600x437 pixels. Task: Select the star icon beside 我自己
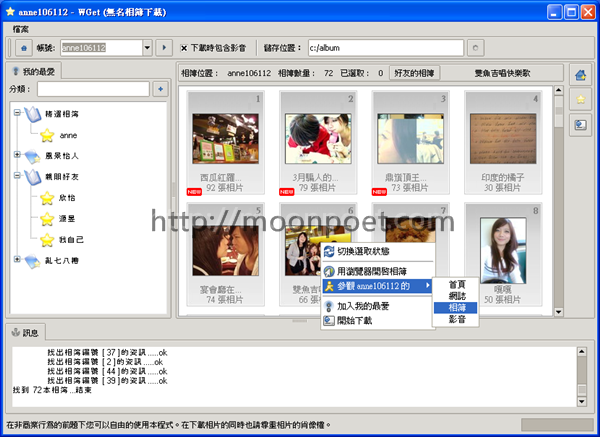coord(47,240)
